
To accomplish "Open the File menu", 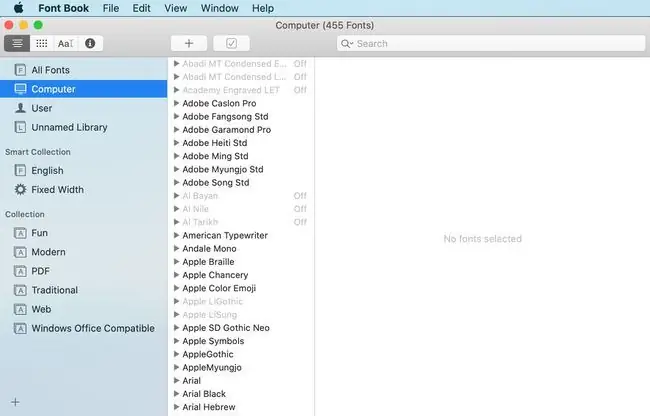I will (x=111, y=8).
